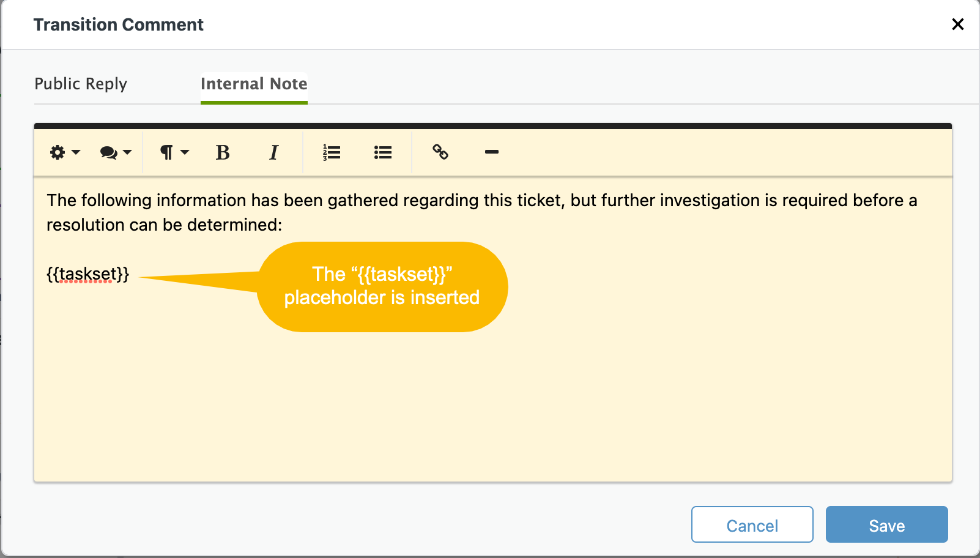Click the Cancel button
The image size is (980, 558).
[x=752, y=524]
